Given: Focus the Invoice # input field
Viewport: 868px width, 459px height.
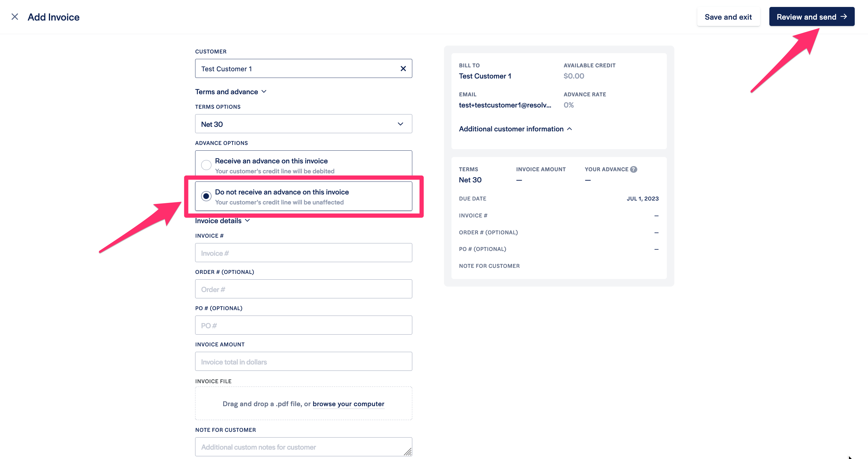Looking at the screenshot, I should [x=303, y=253].
